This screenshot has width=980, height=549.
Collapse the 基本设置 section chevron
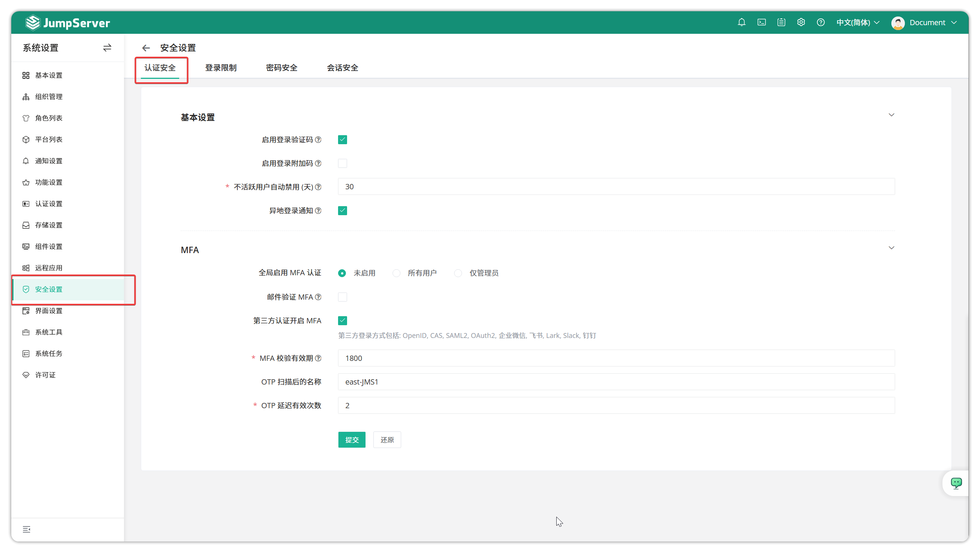(x=892, y=115)
